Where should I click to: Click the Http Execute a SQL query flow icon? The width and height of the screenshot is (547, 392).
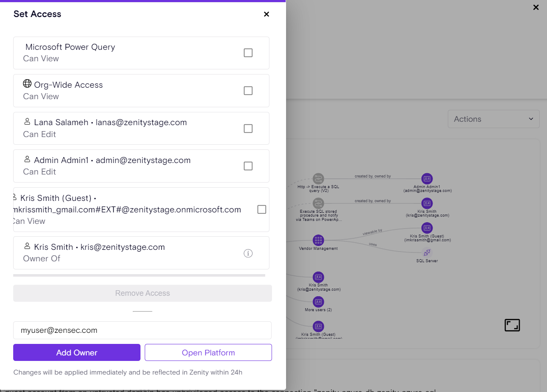(318, 179)
